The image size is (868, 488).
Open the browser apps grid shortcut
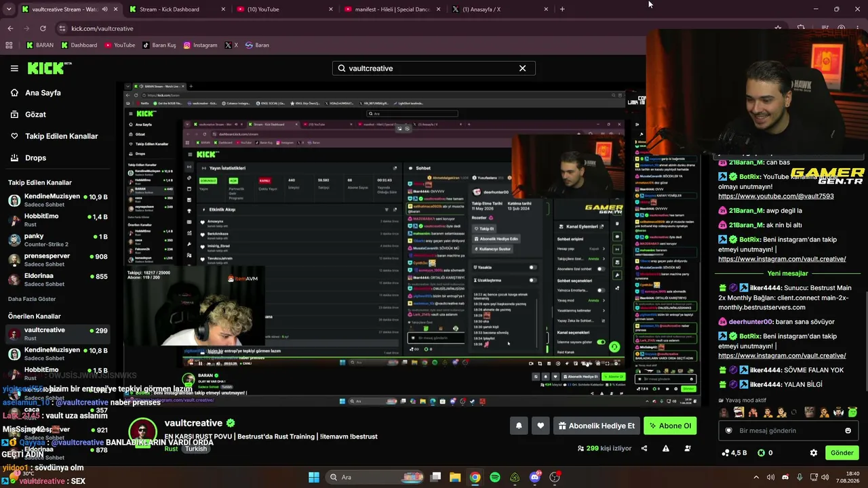coord(9,45)
